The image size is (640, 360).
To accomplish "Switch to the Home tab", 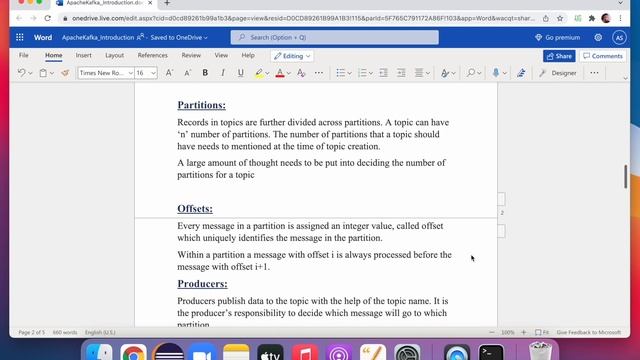I will pos(53,55).
